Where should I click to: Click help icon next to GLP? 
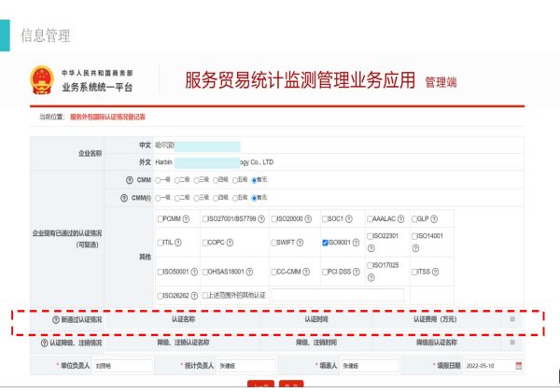436,218
